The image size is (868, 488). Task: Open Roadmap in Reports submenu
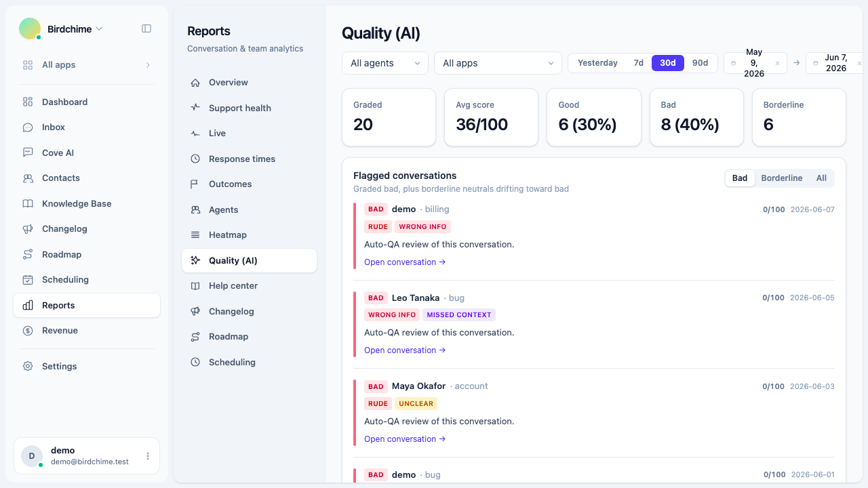tap(249, 337)
